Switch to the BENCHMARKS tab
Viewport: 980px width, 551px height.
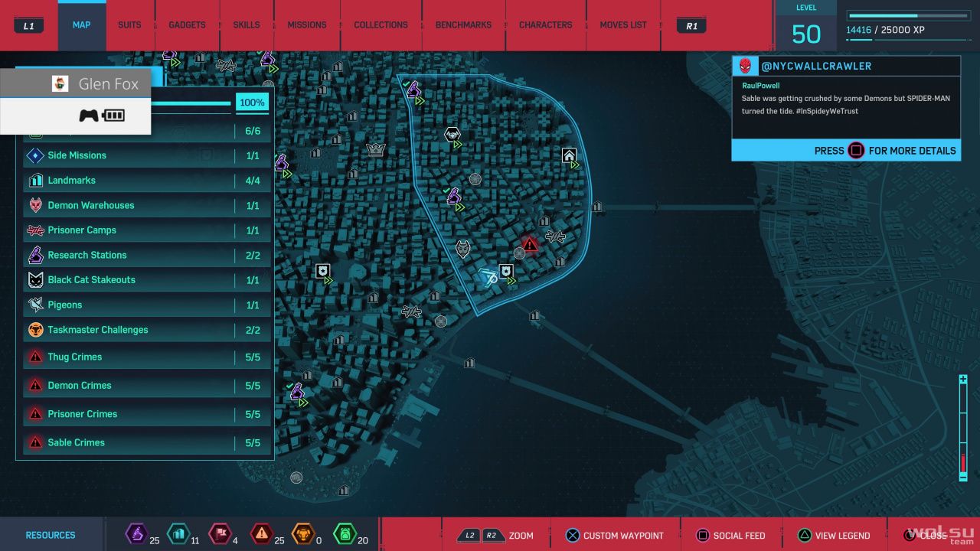coord(463,25)
